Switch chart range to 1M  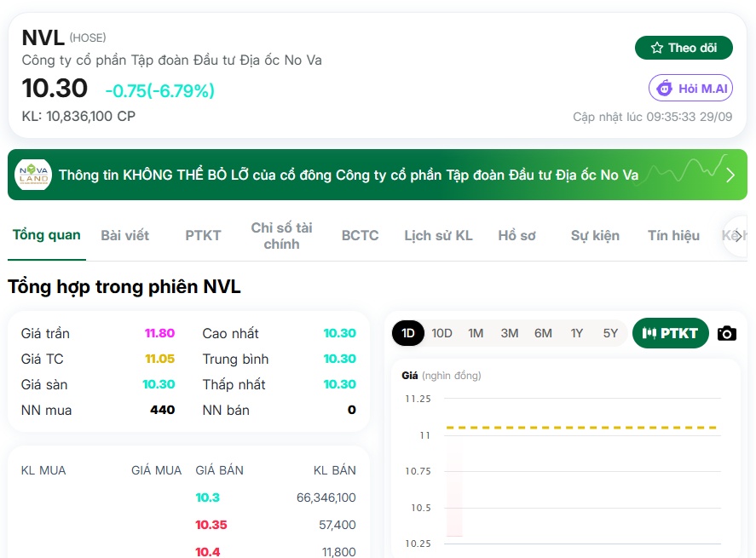pos(476,333)
